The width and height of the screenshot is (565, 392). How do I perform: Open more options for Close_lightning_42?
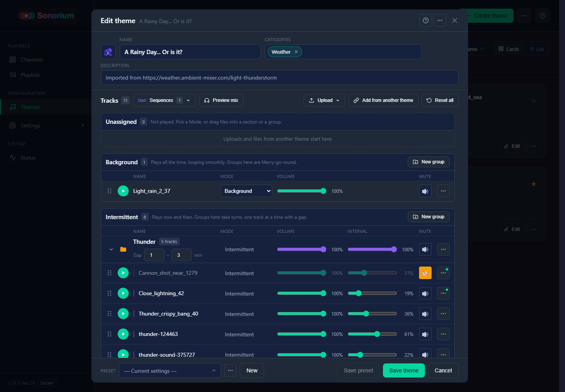[x=443, y=293]
